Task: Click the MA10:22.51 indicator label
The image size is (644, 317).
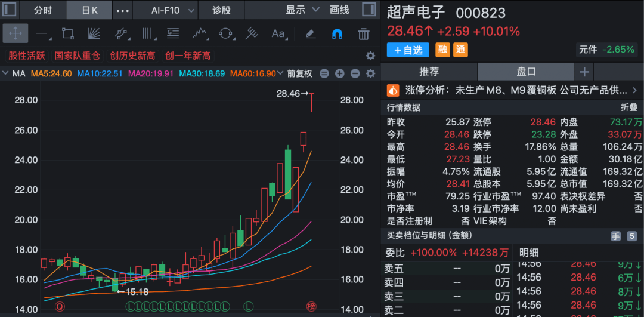Action: point(100,73)
